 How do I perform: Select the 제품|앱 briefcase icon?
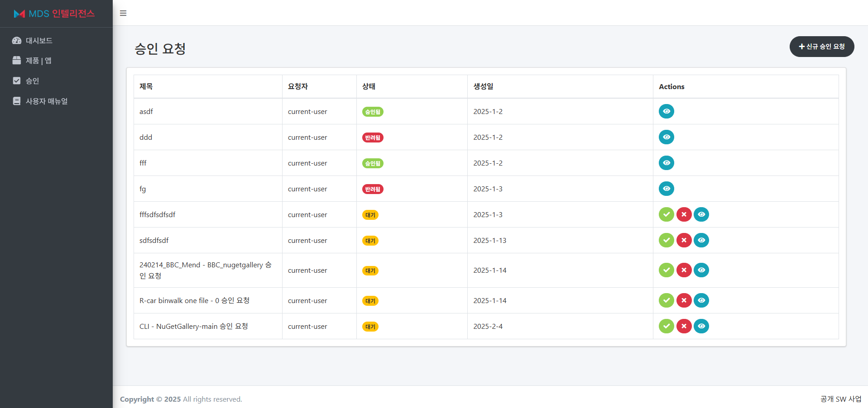(17, 61)
